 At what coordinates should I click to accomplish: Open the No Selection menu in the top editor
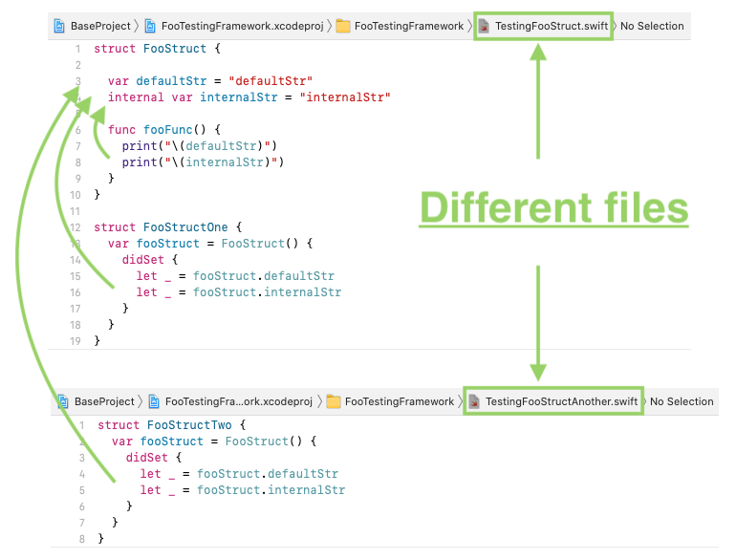(652, 26)
